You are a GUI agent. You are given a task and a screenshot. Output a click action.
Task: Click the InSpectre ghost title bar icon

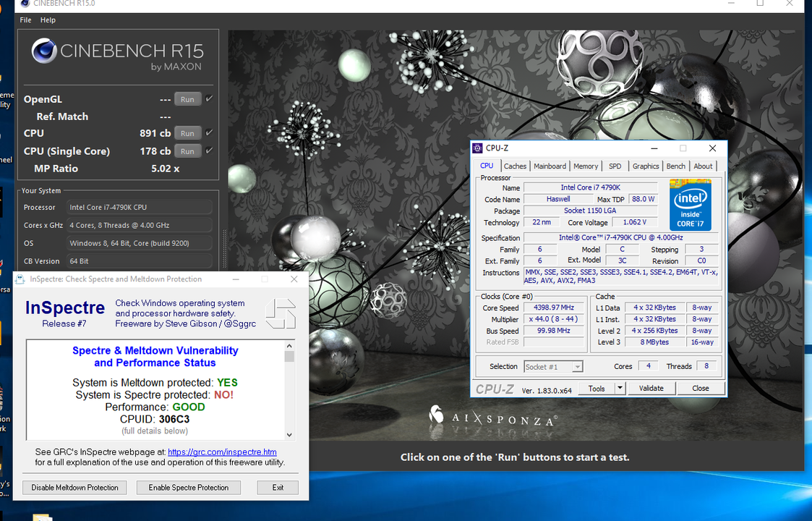point(20,279)
